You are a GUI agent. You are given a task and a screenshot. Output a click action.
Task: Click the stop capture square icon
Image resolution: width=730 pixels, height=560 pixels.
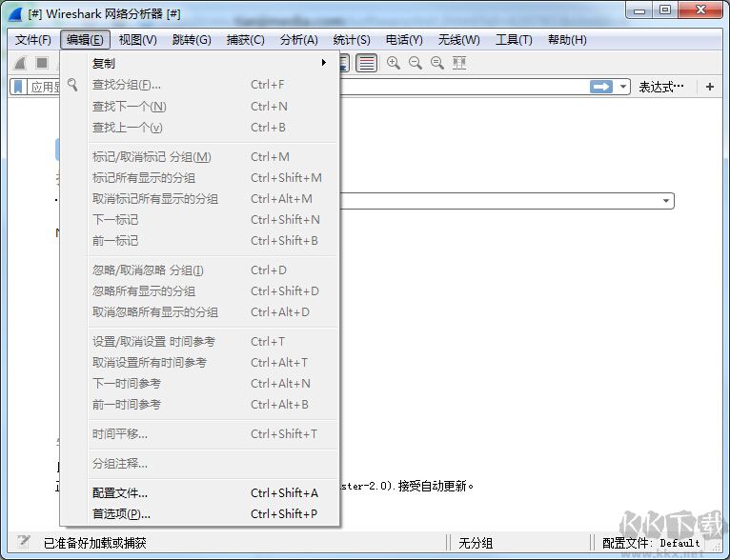click(x=42, y=63)
